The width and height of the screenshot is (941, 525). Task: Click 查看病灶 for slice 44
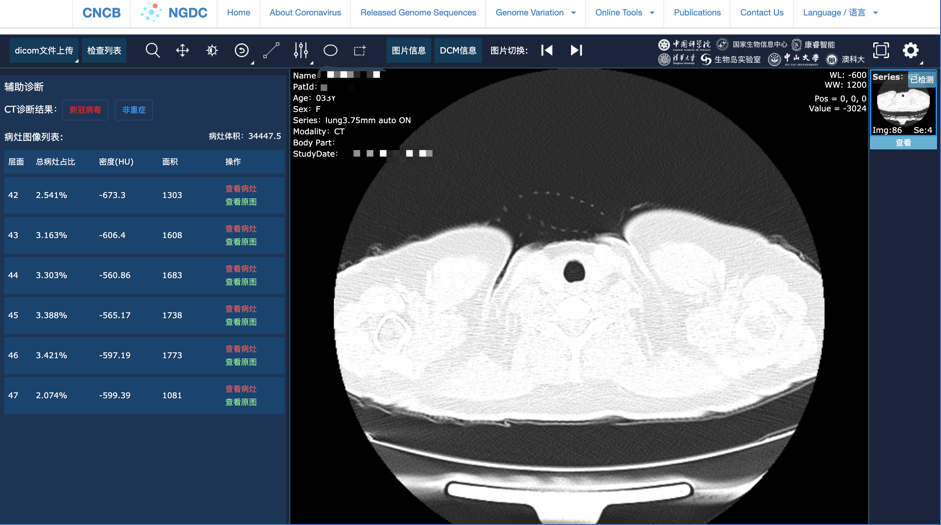click(x=240, y=269)
